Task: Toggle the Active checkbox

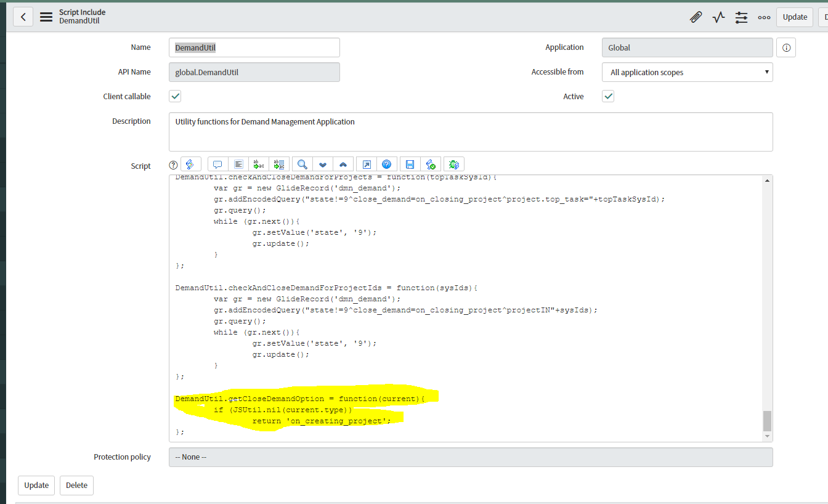Action: click(x=608, y=96)
